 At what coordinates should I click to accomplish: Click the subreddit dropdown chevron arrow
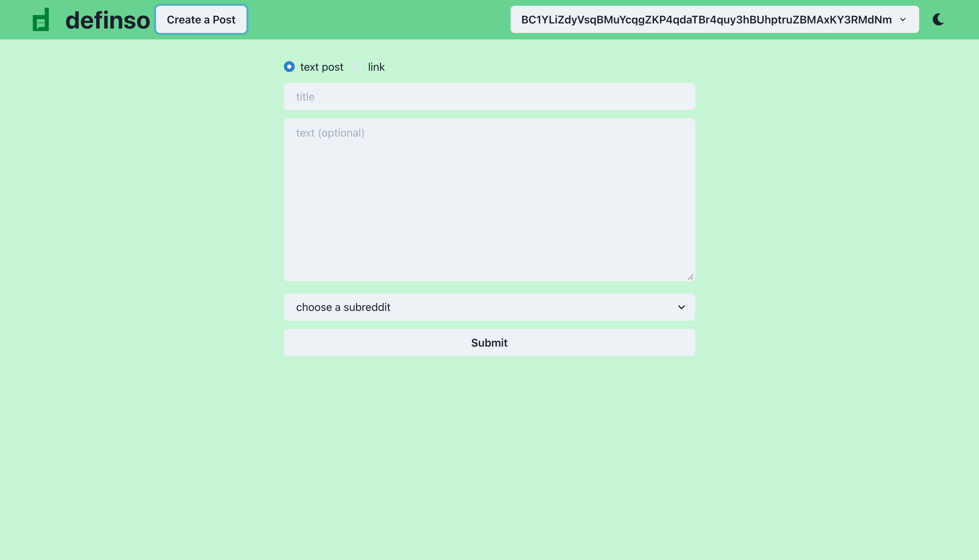click(x=681, y=307)
